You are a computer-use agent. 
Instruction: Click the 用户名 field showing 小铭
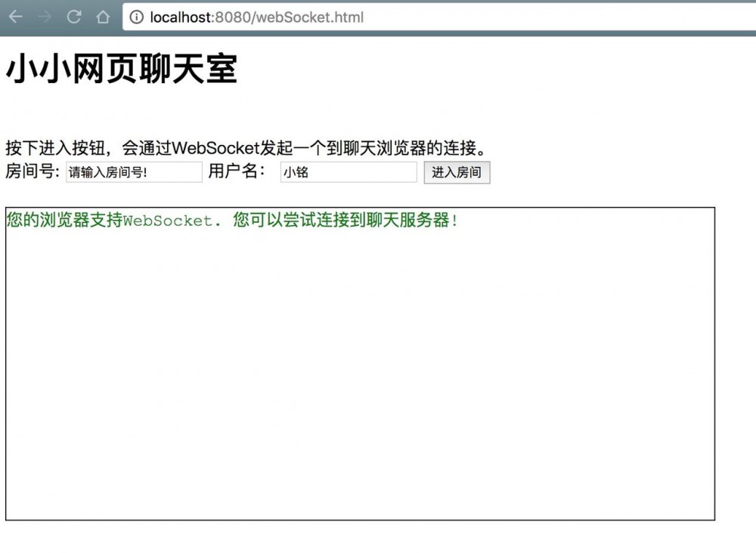tap(348, 172)
